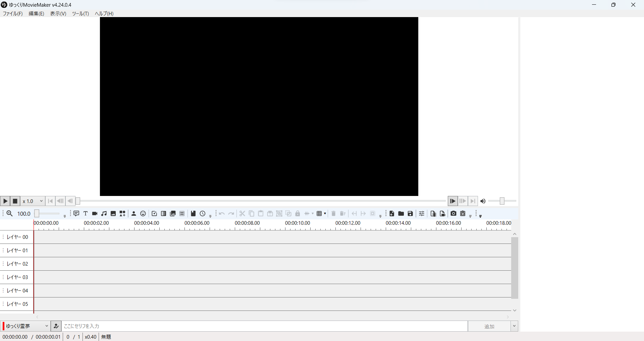Viewport: 644px width, 341px height.
Task: Open a project with the folder icon
Action: coord(401,214)
